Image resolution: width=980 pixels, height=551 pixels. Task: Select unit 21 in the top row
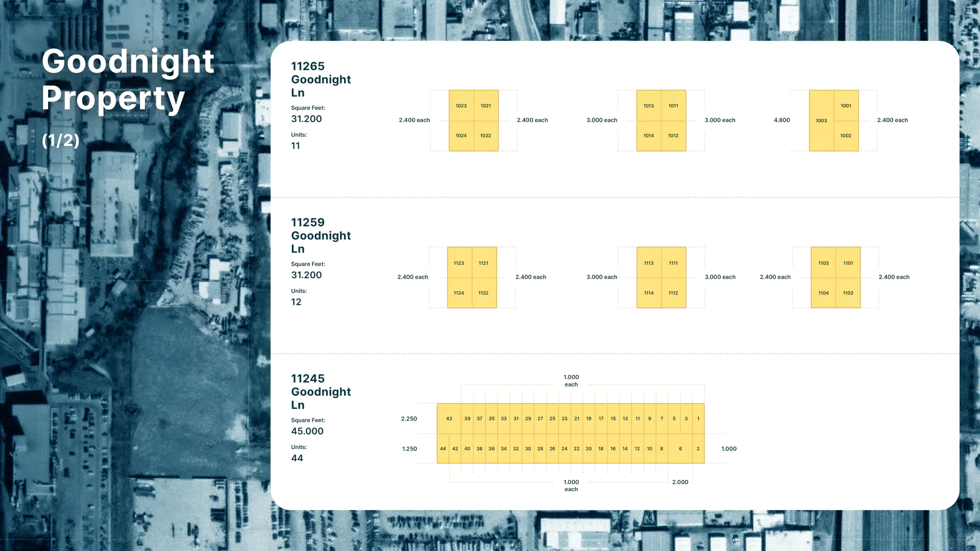[x=577, y=418]
